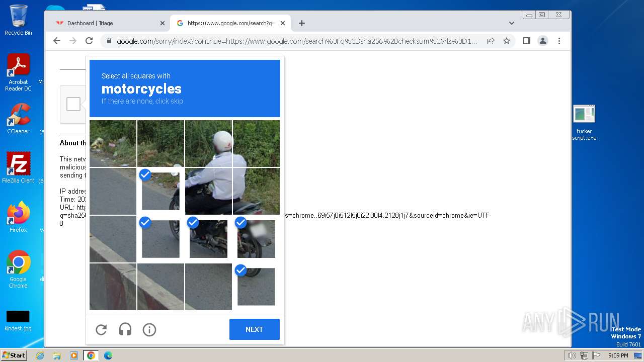The image size is (644, 362).
Task: Open the Windows Start menu
Action: click(x=14, y=355)
